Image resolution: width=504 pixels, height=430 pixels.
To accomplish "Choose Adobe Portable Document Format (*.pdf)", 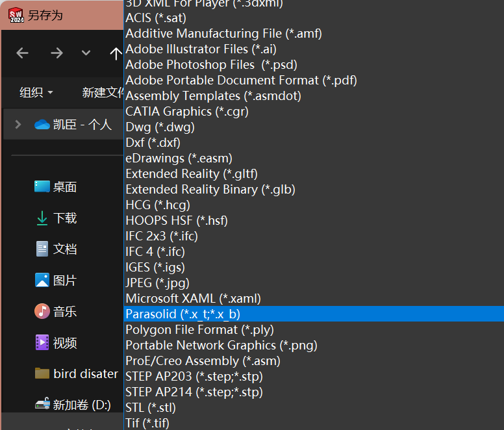I will (x=314, y=80).
